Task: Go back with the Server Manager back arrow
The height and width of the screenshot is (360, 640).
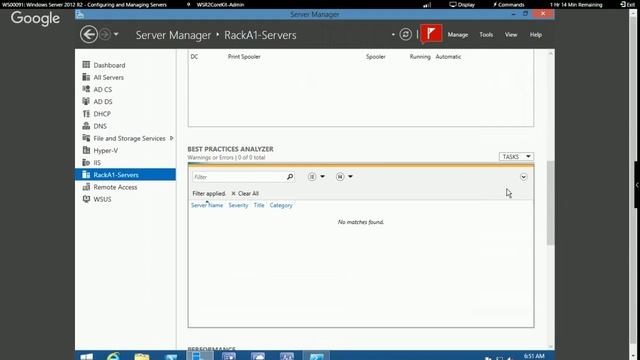Action: [89, 34]
